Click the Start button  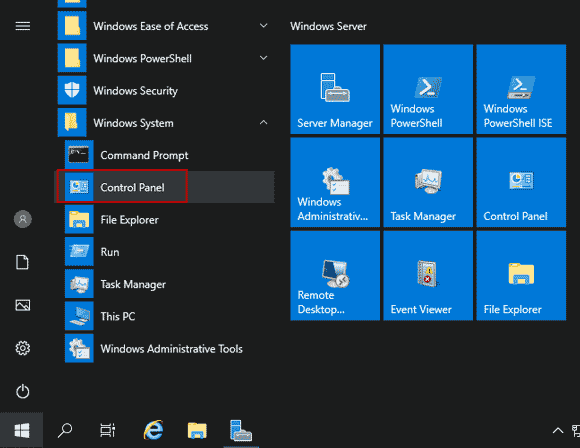22,431
